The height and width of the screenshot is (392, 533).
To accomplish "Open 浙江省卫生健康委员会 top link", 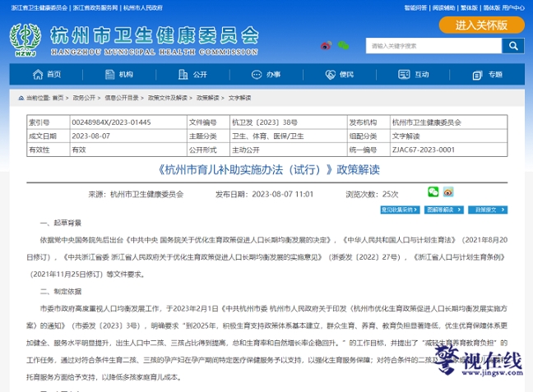I will 39,7.
